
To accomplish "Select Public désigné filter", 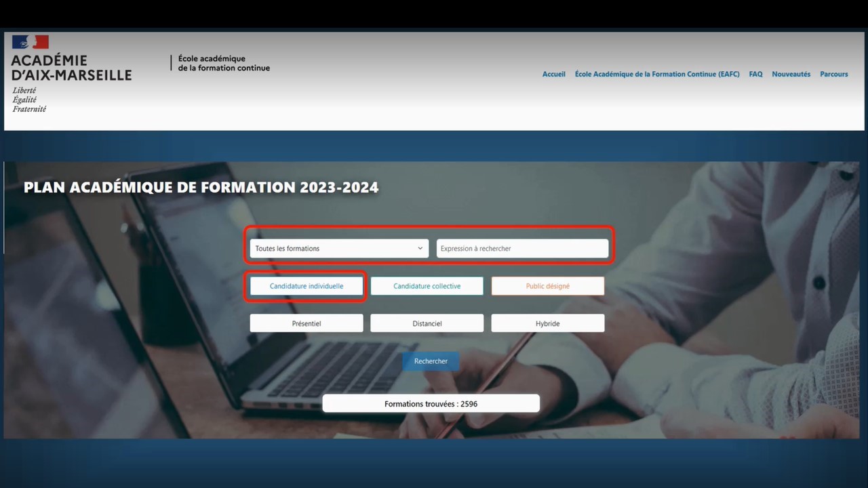I will click(548, 286).
